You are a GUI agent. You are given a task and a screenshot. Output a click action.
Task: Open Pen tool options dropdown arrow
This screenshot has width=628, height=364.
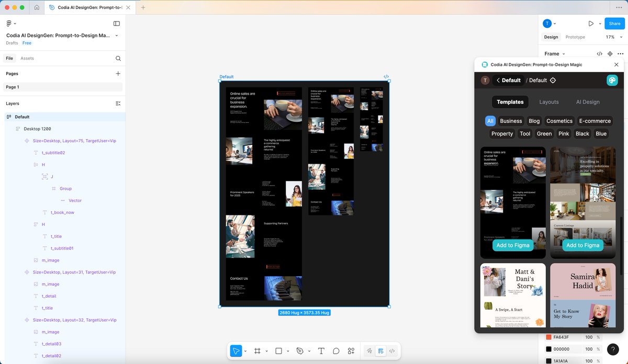pyautogui.click(x=309, y=351)
